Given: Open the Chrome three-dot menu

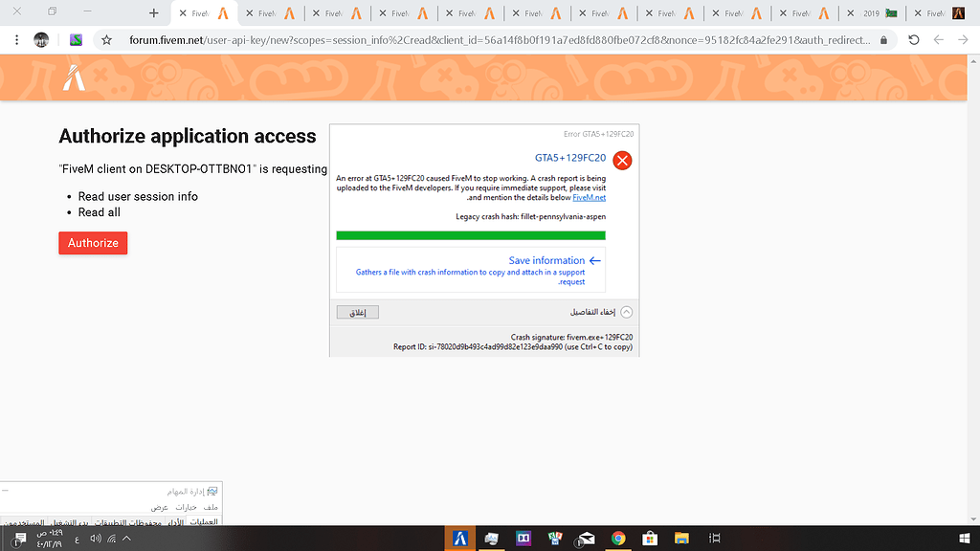Looking at the screenshot, I should (17, 40).
